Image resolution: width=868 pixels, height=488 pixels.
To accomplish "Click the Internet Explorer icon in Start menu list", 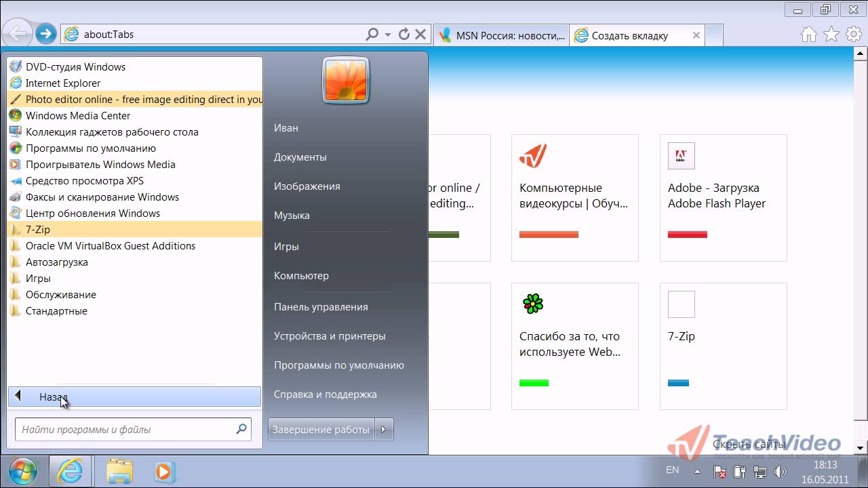I will coord(16,83).
